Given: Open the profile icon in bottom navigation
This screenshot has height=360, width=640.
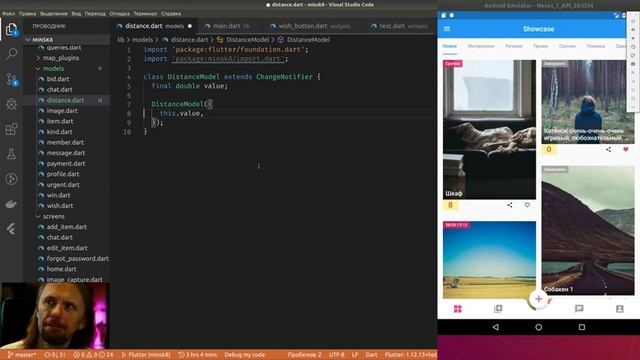Looking at the screenshot, I should point(620,309).
